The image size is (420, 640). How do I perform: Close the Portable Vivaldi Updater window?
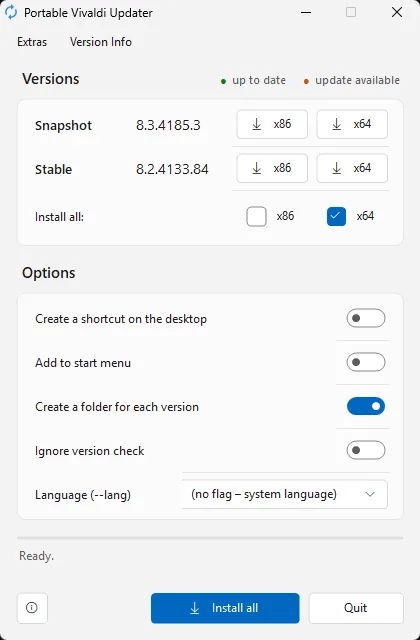[x=397, y=12]
